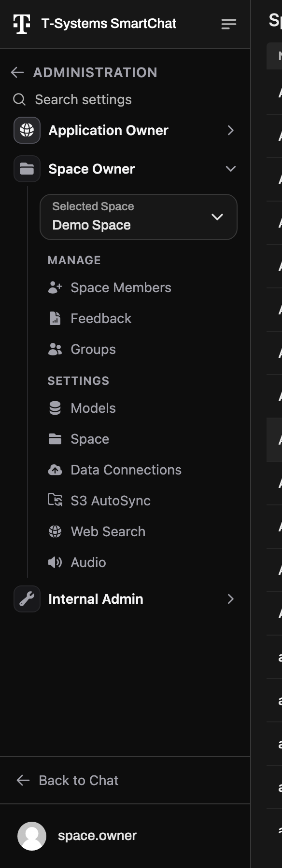The height and width of the screenshot is (868, 282).
Task: Click the ADMINISTRATION heading text
Action: (x=95, y=72)
